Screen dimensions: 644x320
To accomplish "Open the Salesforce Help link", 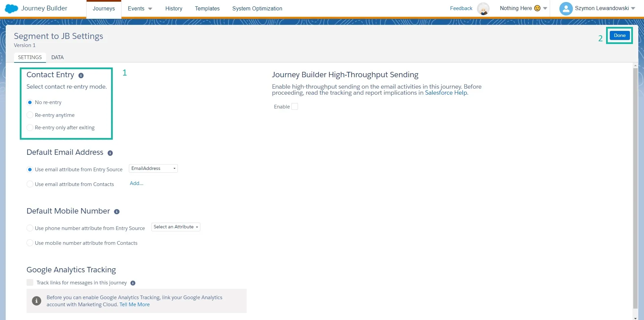I will tap(445, 93).
